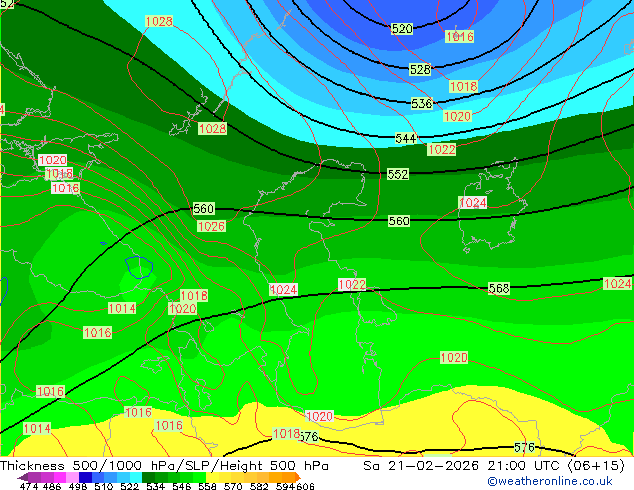Click the 510 legend value

coord(104,486)
